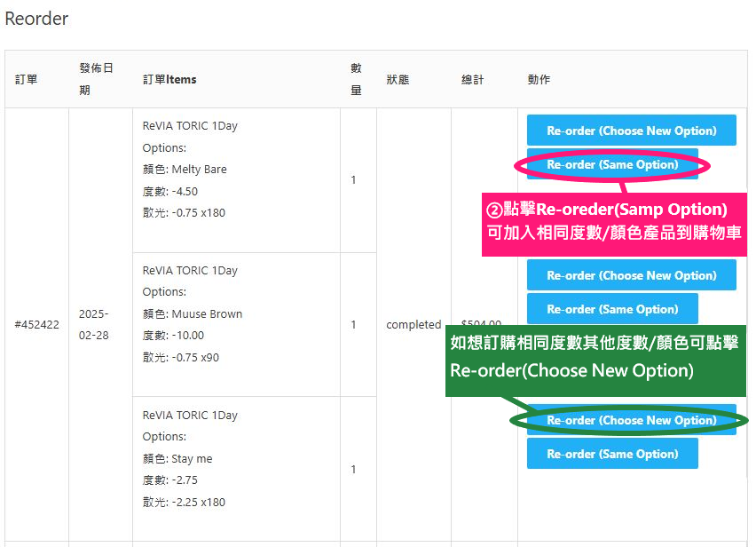The height and width of the screenshot is (547, 756).
Task: Click "散光: -0.75 x180" astigmatism value
Action: 184,213
